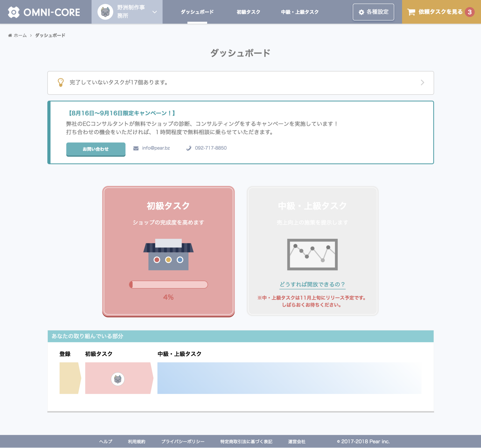Click the 4% progress bar

point(168,284)
